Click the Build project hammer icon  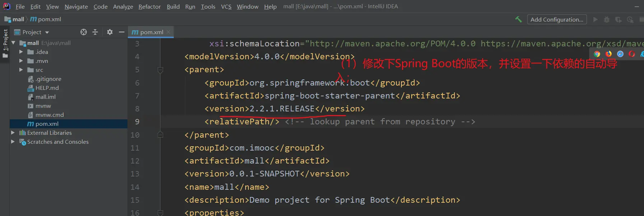(518, 19)
